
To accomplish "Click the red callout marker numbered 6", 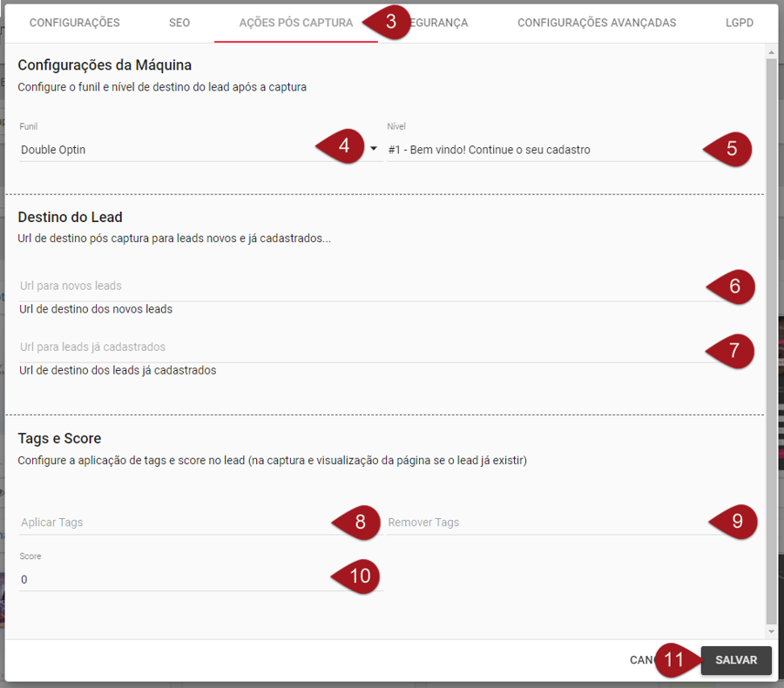I will 733,286.
